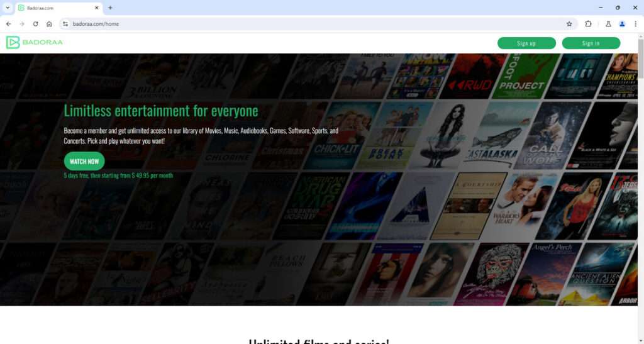
Task: Reload the page with the refresh icon
Action: point(36,24)
